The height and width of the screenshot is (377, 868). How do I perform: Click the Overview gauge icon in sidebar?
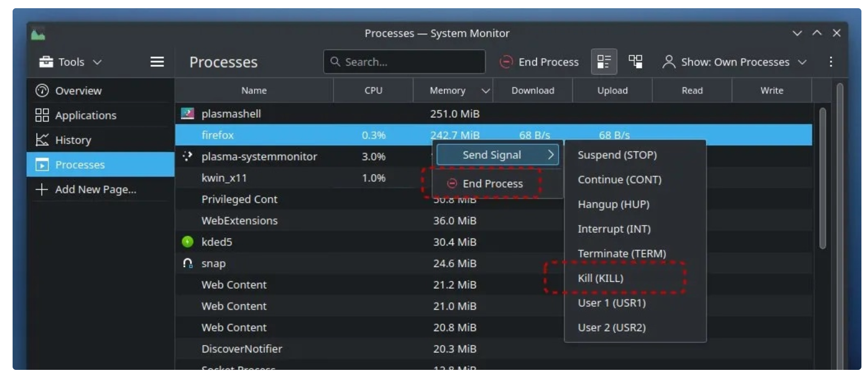coord(42,90)
